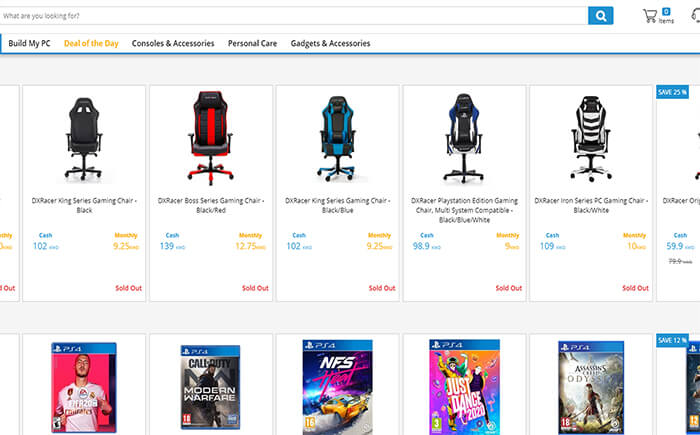Open DXRacer King Series Black/Blue chair image
This screenshot has height=435, width=700.
pos(338,138)
